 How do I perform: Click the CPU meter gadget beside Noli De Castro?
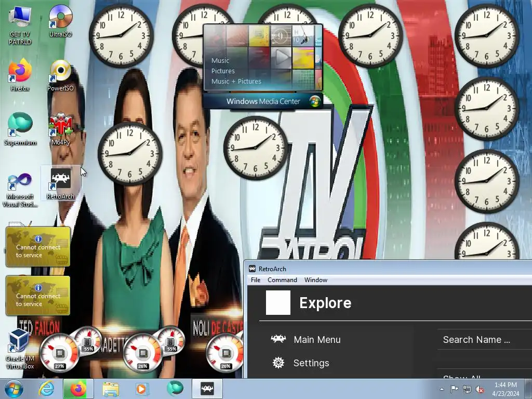coord(225,353)
